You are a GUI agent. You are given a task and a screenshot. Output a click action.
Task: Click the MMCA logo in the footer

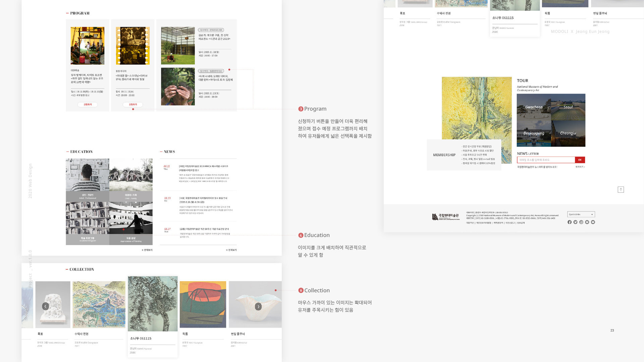[446, 217]
